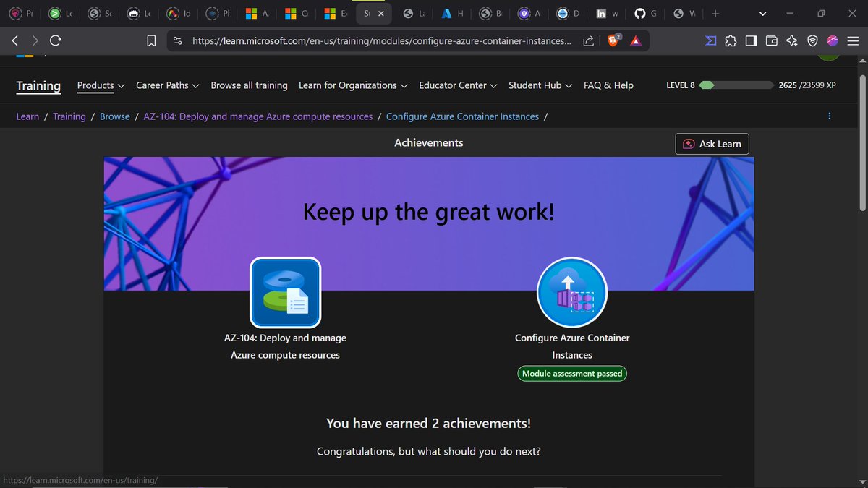Expand the Career Paths menu
Viewport: 868px width, 488px height.
(x=168, y=85)
